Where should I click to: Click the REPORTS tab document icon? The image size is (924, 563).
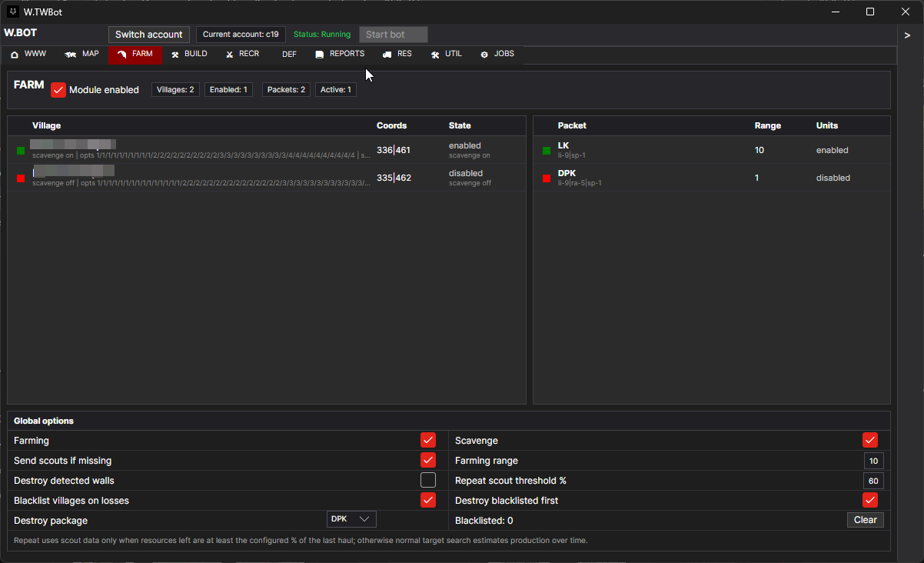point(320,55)
